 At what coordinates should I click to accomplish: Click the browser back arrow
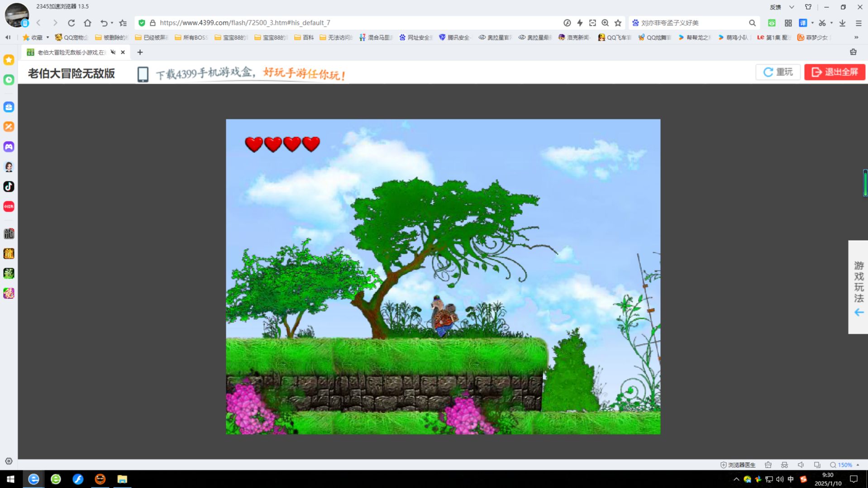click(39, 23)
